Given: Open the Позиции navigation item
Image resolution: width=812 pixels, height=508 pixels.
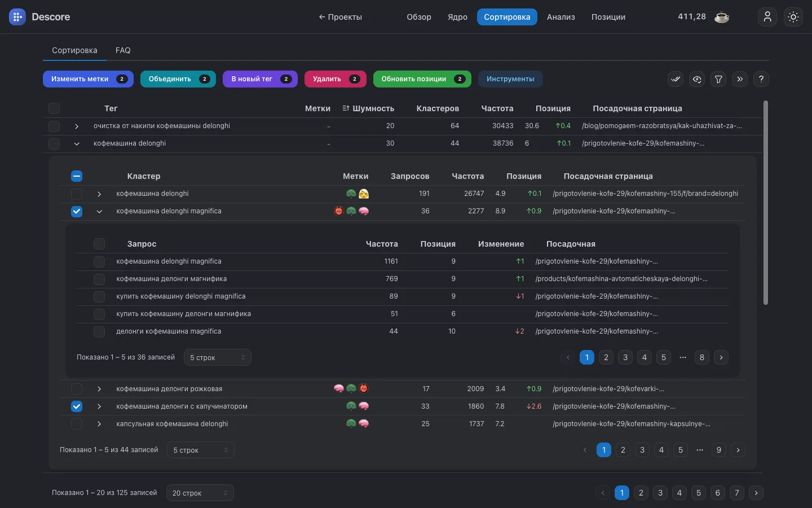Looking at the screenshot, I should (608, 17).
